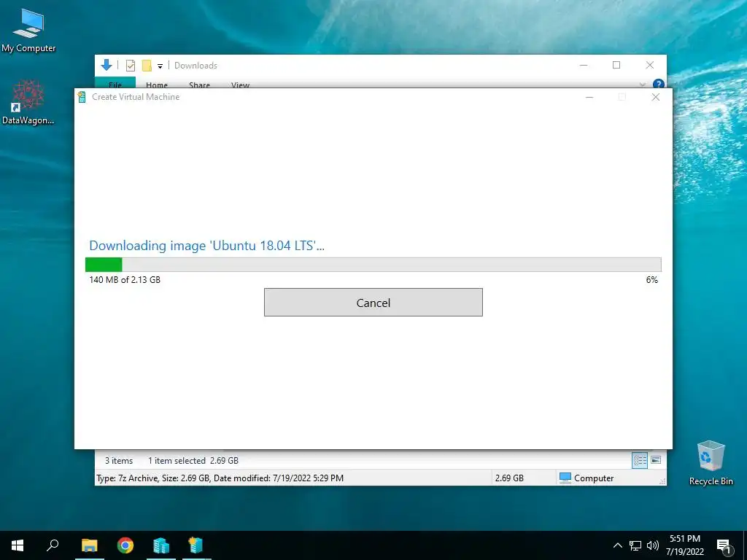Viewport: 747px width, 560px height.
Task: Click the '3 items' status text
Action: click(119, 461)
